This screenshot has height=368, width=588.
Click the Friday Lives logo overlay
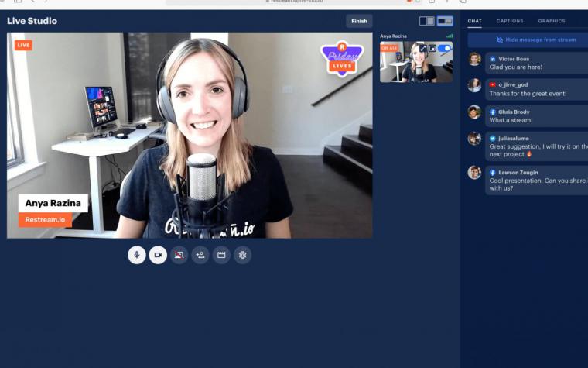342,58
